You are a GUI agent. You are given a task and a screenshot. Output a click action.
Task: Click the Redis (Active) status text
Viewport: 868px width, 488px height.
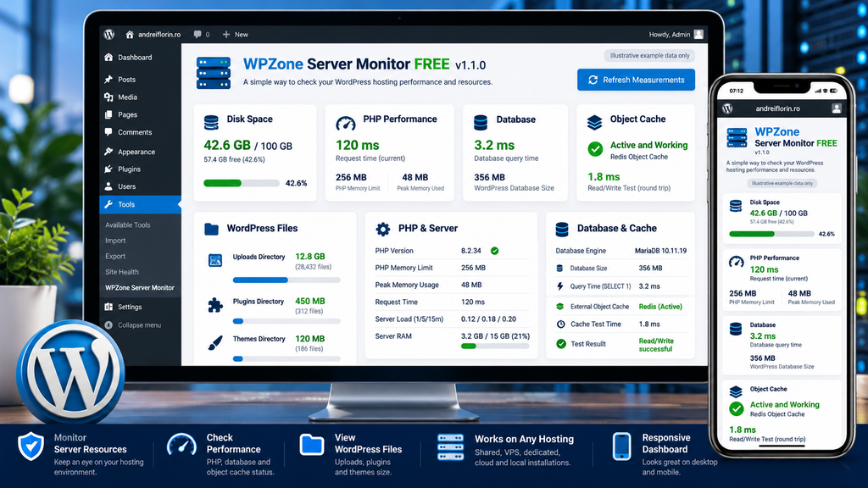[x=660, y=307]
